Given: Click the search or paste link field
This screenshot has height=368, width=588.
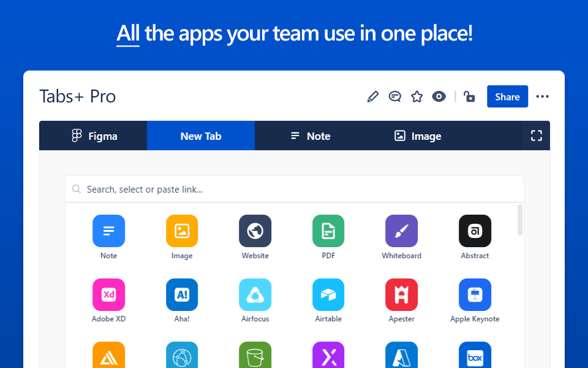Looking at the screenshot, I should click(x=295, y=190).
